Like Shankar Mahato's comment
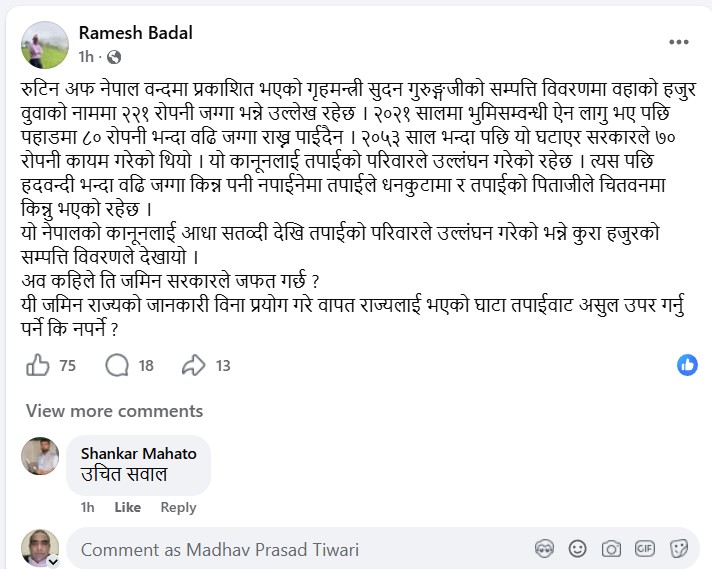The height and width of the screenshot is (569, 712). 127,507
